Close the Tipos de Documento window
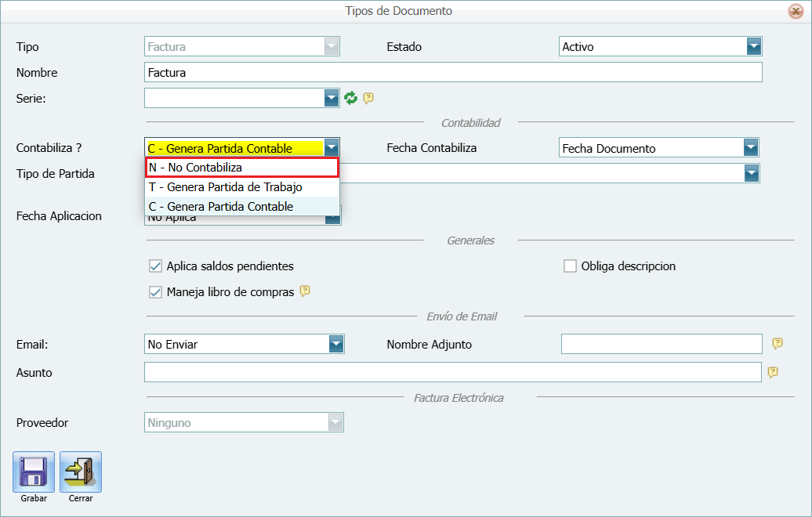Image resolution: width=812 pixels, height=517 pixels. (795, 11)
